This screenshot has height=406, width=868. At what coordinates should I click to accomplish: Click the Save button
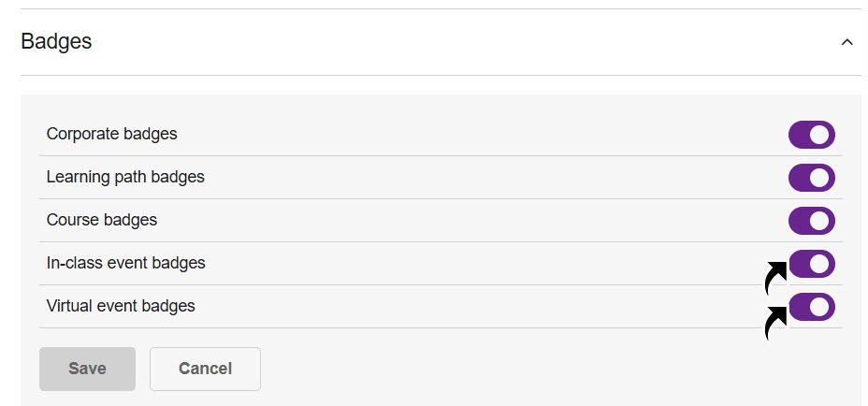pos(87,369)
